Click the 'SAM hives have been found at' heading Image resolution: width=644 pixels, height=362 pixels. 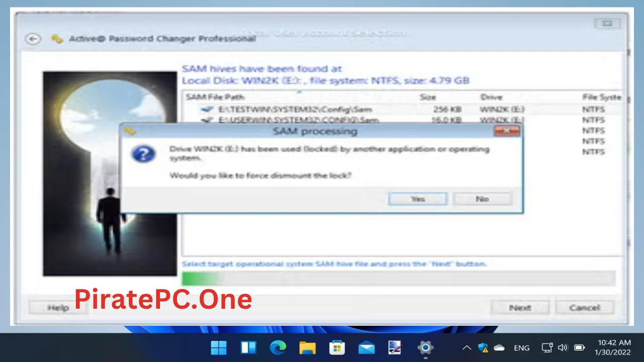click(262, 69)
